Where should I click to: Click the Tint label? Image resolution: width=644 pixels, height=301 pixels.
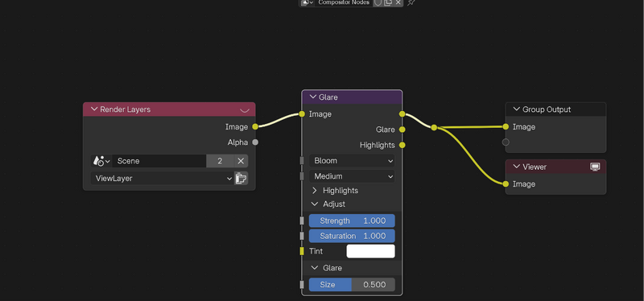tap(316, 251)
